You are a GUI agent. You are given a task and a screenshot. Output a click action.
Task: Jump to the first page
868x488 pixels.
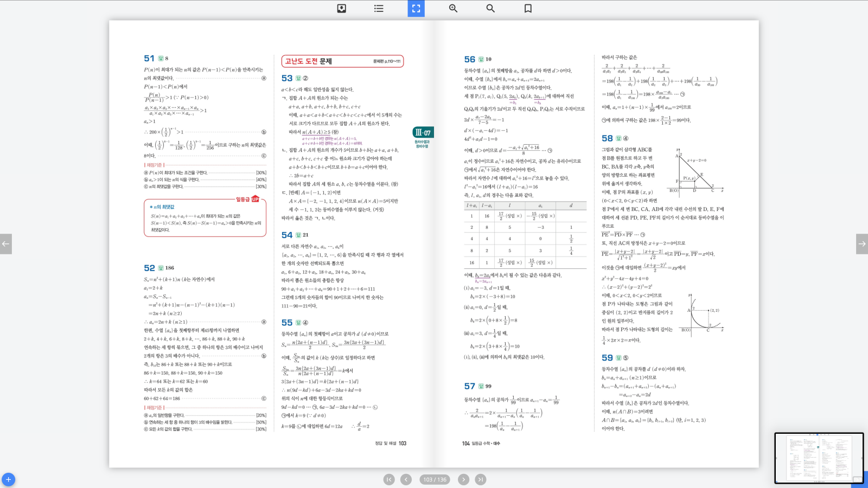388,479
